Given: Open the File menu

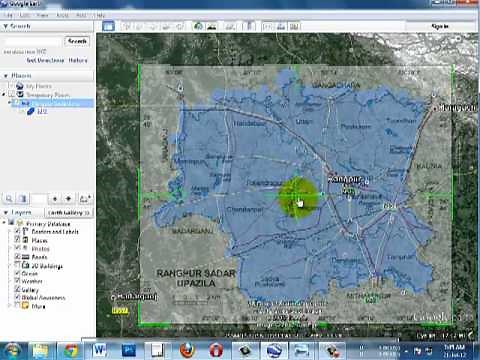Looking at the screenshot, I should pyautogui.click(x=8, y=15).
